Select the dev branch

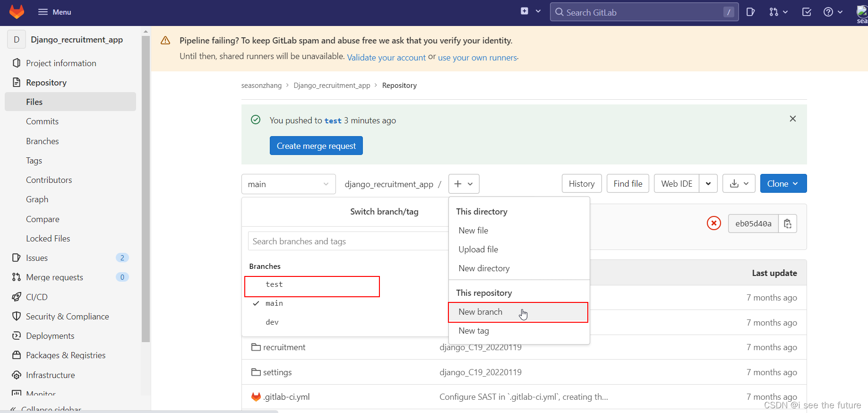272,322
